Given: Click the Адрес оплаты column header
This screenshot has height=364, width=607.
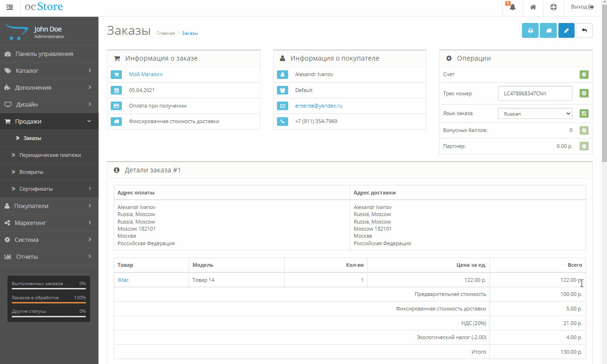Looking at the screenshot, I should click(x=136, y=193).
